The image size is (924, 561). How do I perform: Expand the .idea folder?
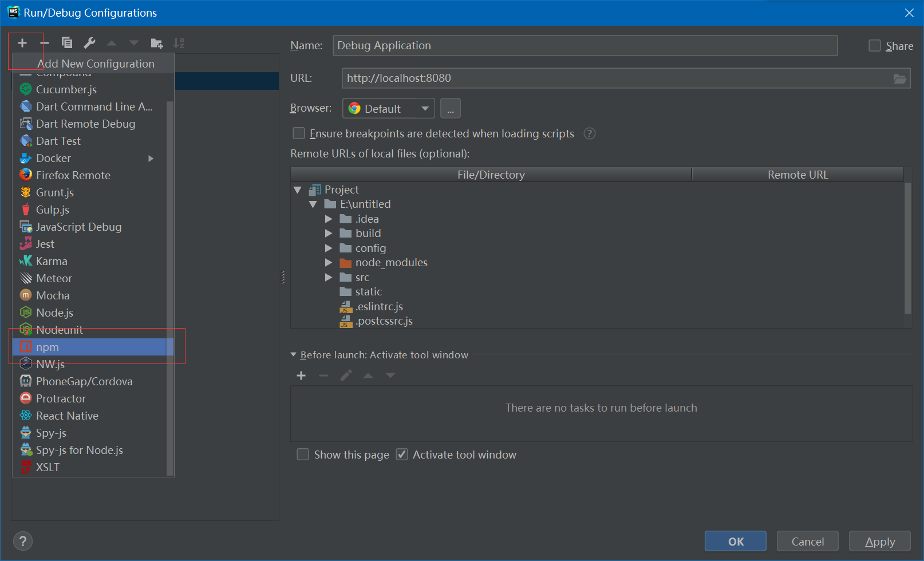pyautogui.click(x=329, y=219)
